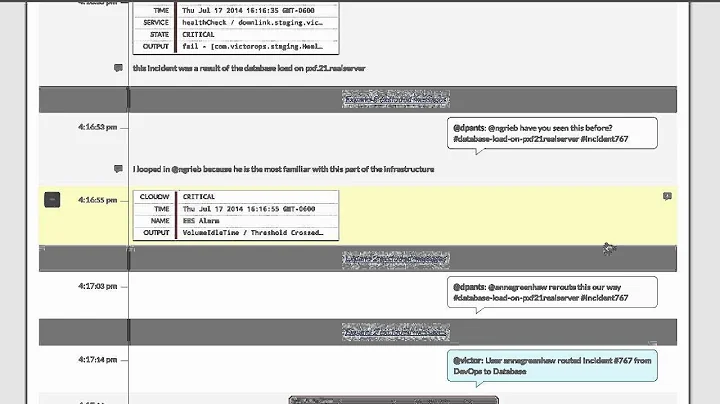720x404 pixels.
Task: Click @dpants name in 'have you seen this before' bubble
Action: [469, 128]
